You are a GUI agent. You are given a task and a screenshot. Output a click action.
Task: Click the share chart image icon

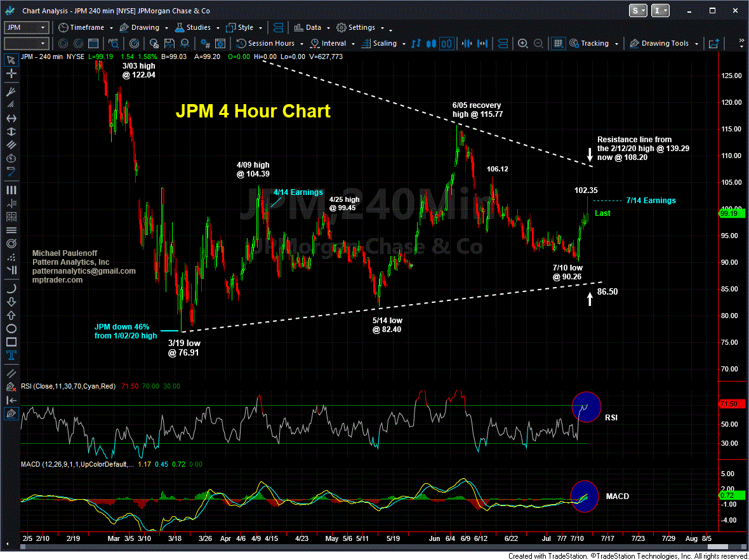pos(714,43)
